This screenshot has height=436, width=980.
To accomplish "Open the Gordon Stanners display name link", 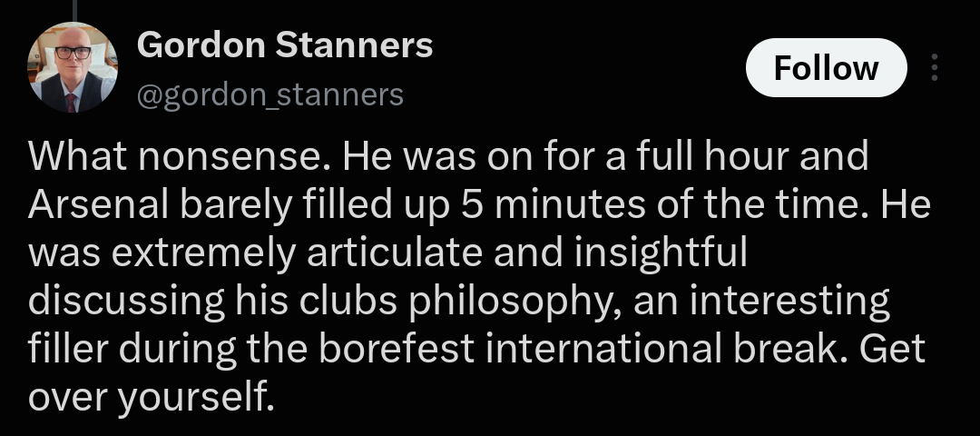I will tap(284, 45).
